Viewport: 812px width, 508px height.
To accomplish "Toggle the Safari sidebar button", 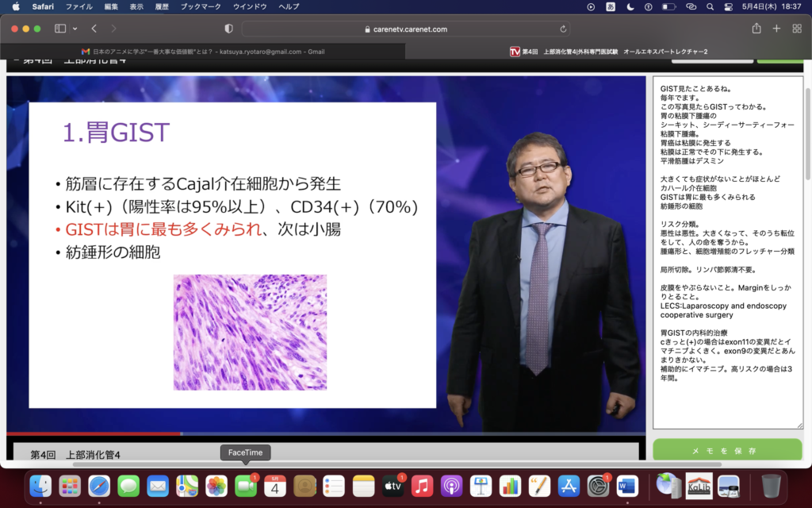I will click(60, 29).
